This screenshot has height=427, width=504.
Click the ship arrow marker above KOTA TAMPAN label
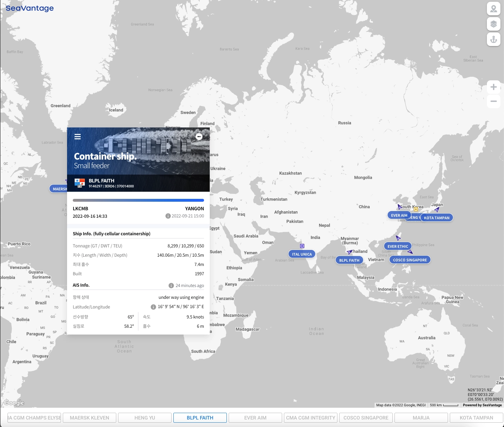(x=437, y=210)
